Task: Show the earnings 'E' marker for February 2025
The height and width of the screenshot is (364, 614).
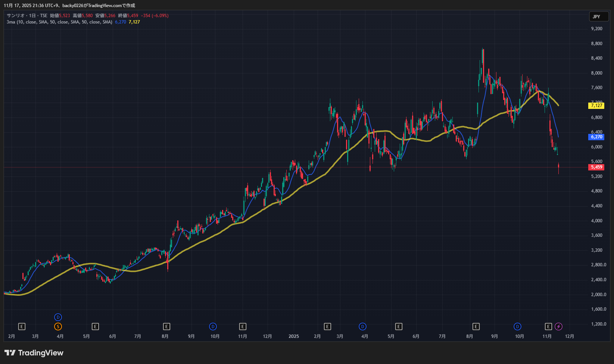Action: click(327, 327)
